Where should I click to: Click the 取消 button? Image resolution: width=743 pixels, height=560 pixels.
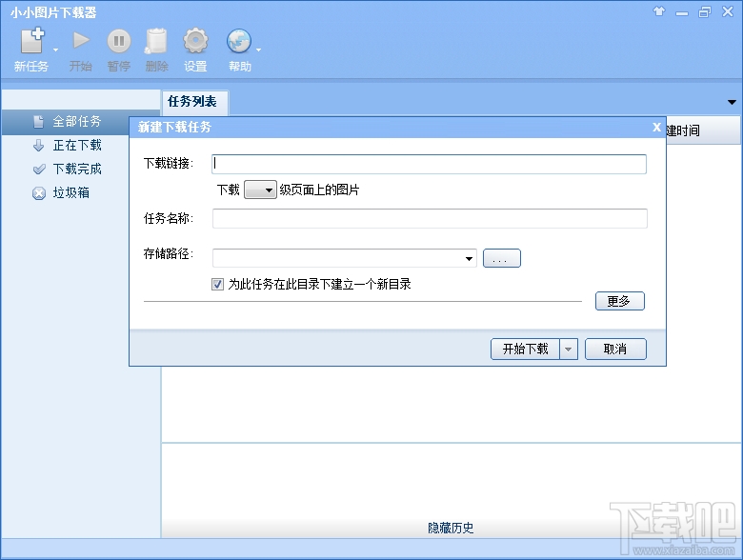615,350
